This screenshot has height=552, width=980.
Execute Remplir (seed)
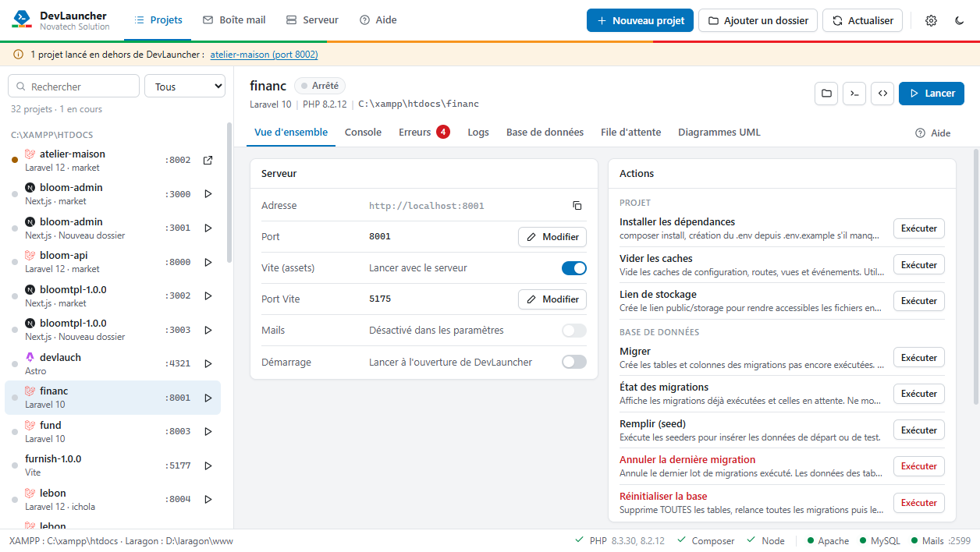tap(919, 430)
